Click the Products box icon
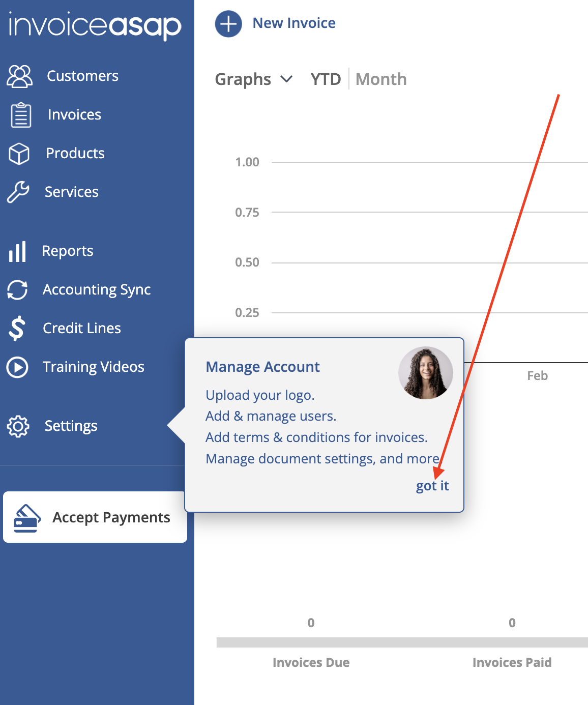Viewport: 588px width, 705px height. [x=19, y=153]
